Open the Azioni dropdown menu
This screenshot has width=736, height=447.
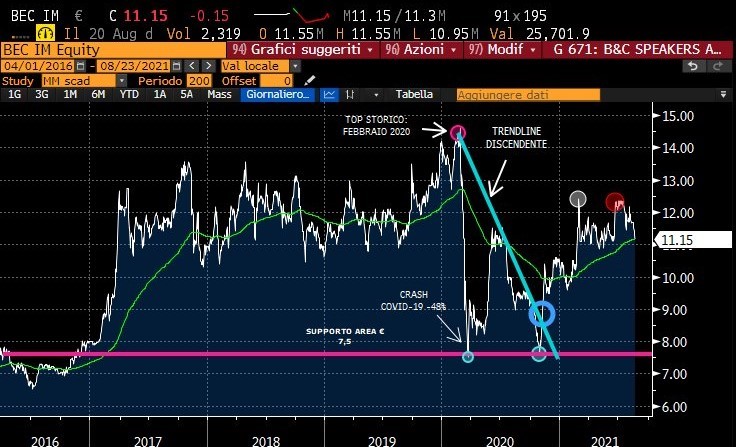[421, 50]
